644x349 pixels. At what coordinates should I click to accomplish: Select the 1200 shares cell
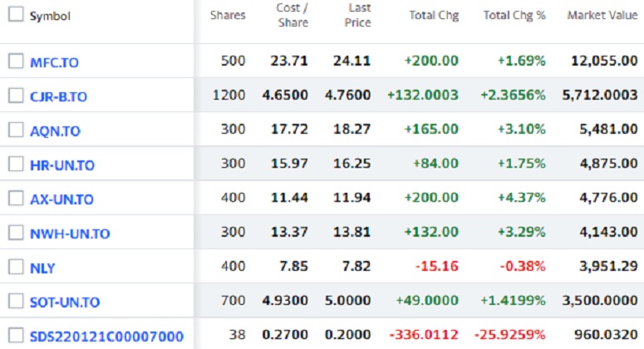[229, 96]
